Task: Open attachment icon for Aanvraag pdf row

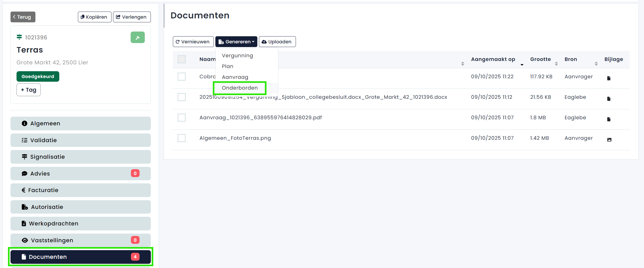Action: click(x=609, y=119)
